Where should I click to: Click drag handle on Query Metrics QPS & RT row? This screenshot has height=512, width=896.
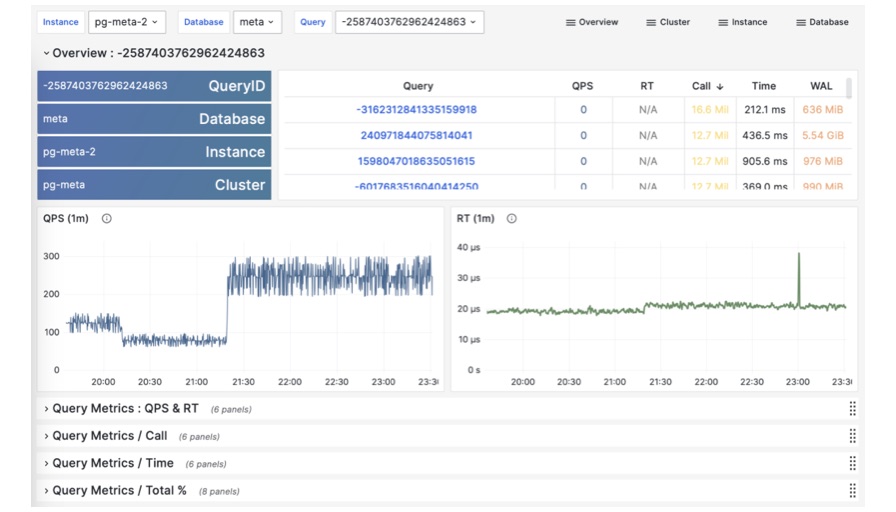coord(852,409)
